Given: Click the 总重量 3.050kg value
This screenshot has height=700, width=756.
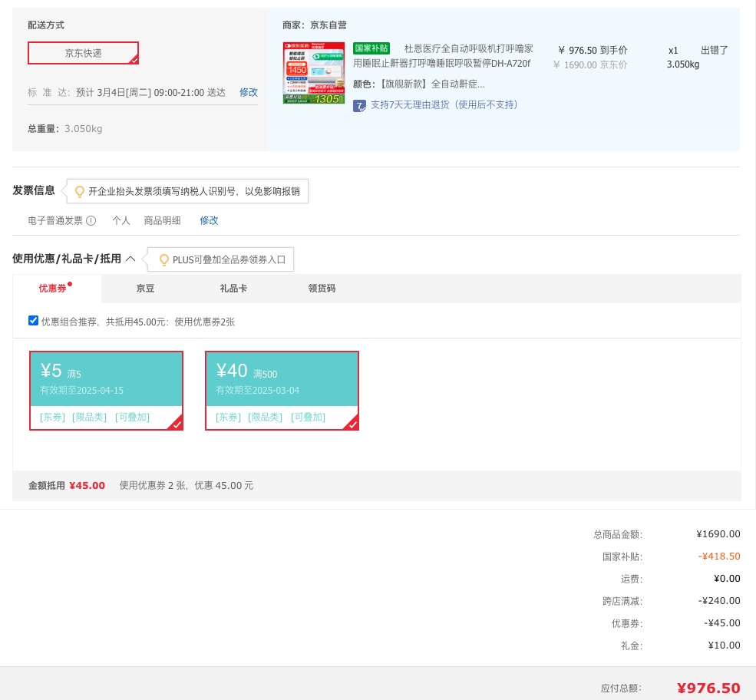Looking at the screenshot, I should pyautogui.click(x=84, y=129).
